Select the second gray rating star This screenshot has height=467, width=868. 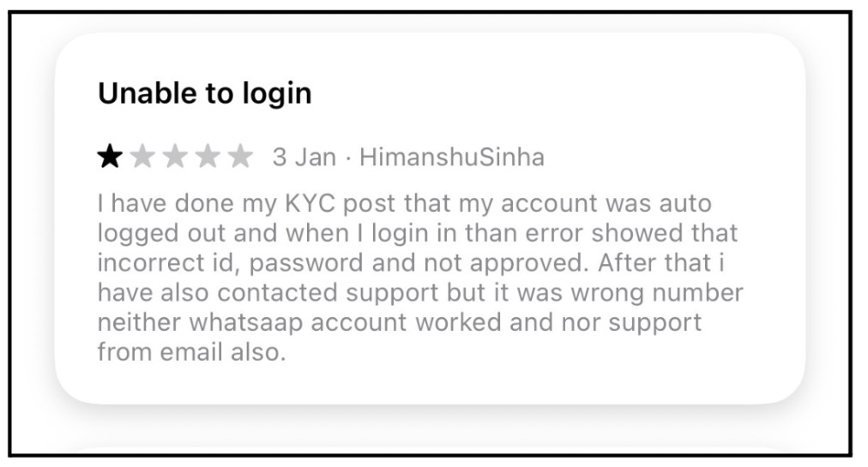point(143,157)
